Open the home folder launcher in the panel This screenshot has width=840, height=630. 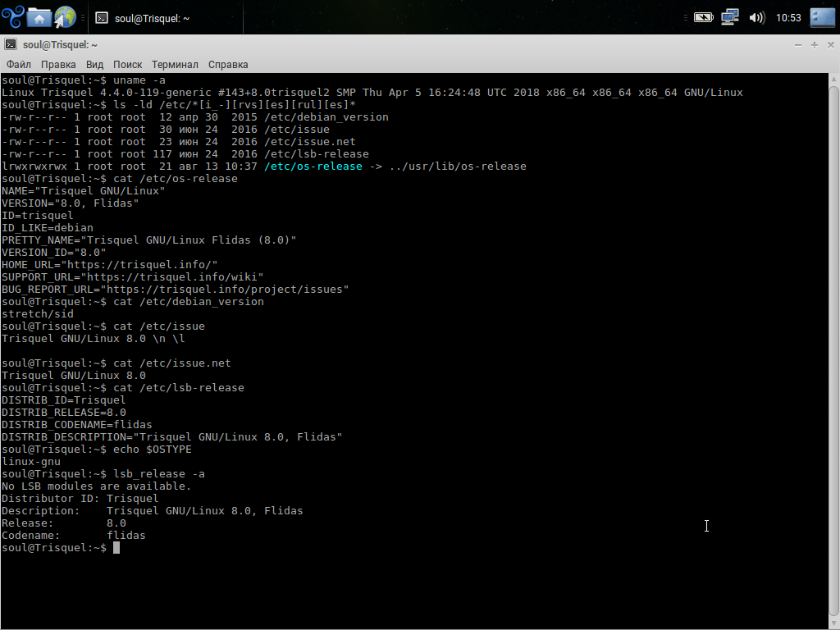[39, 17]
